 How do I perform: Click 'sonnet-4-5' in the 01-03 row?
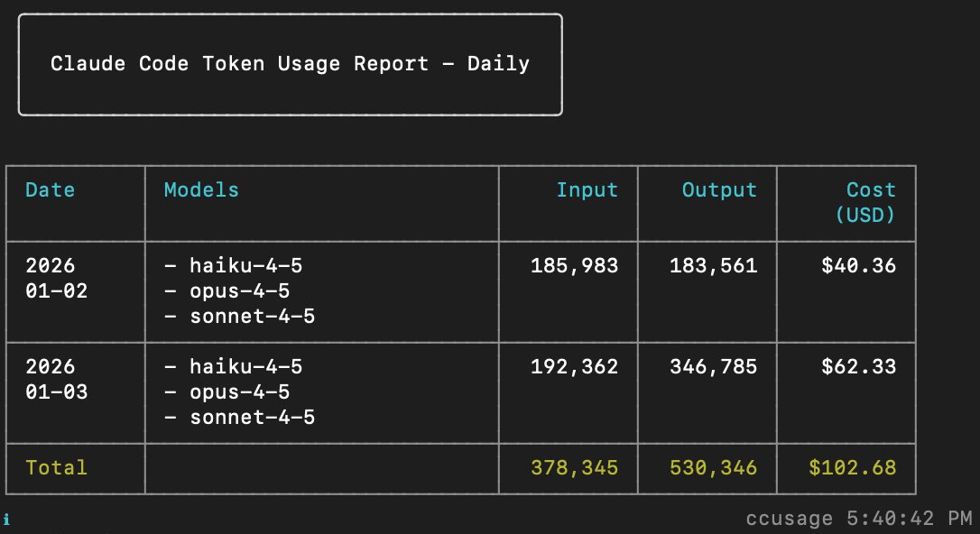coord(252,418)
